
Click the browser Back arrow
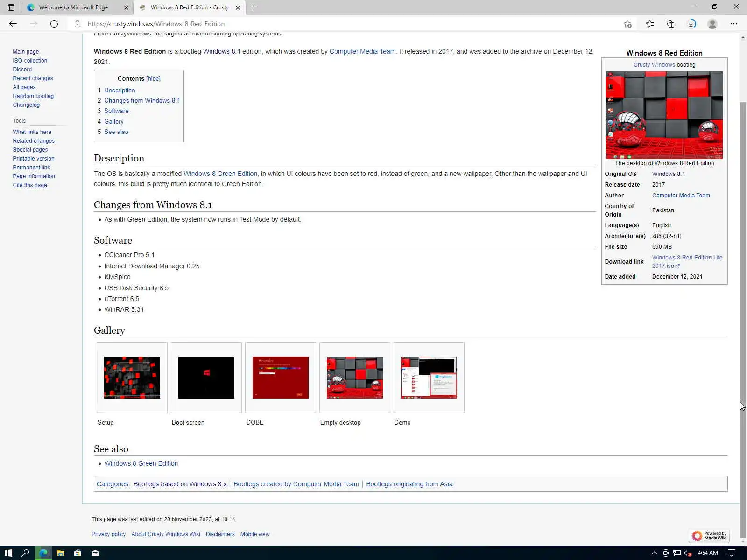point(13,24)
